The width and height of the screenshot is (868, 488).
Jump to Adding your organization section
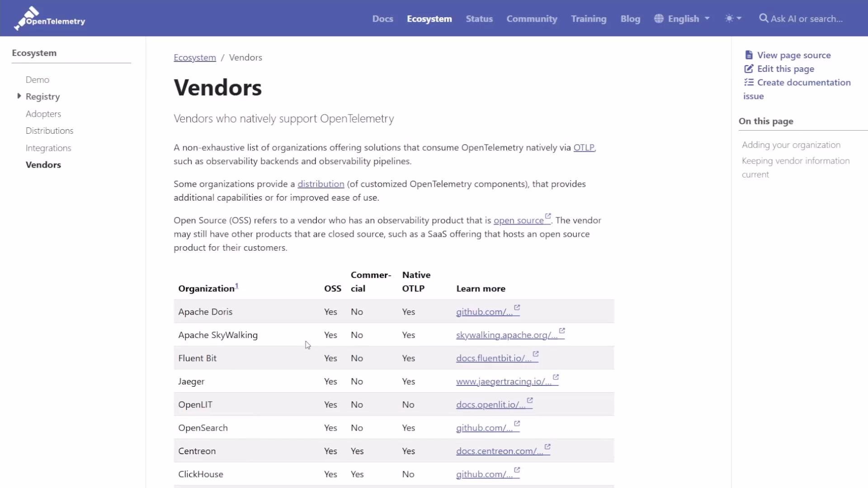(x=791, y=145)
